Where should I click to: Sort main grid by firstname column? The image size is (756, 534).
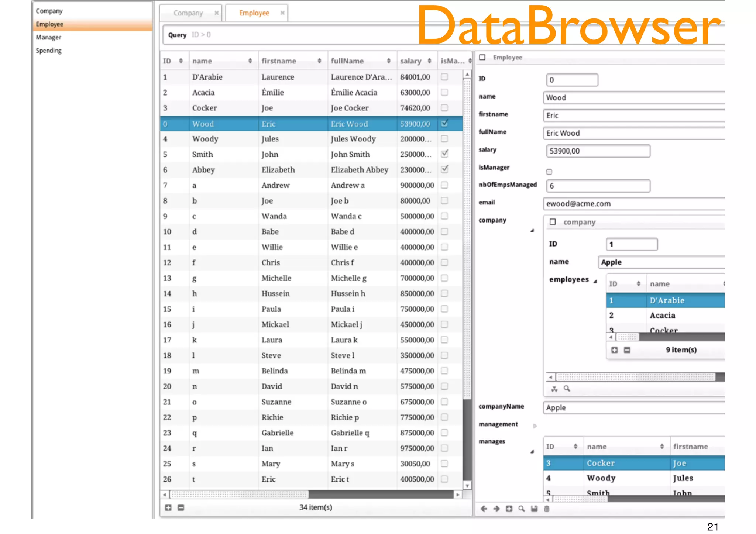(x=319, y=61)
